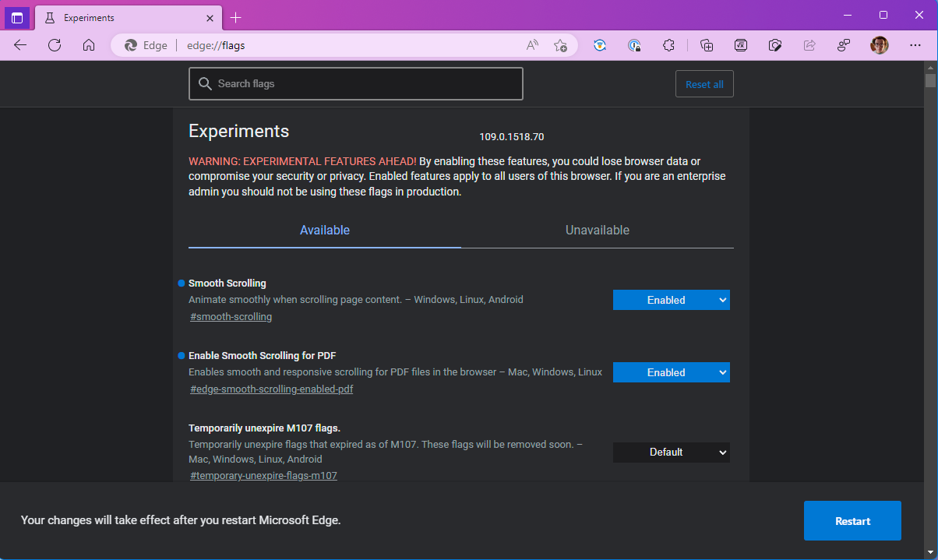This screenshot has width=938, height=560.
Task: Close the Experiments tab
Action: [x=210, y=17]
